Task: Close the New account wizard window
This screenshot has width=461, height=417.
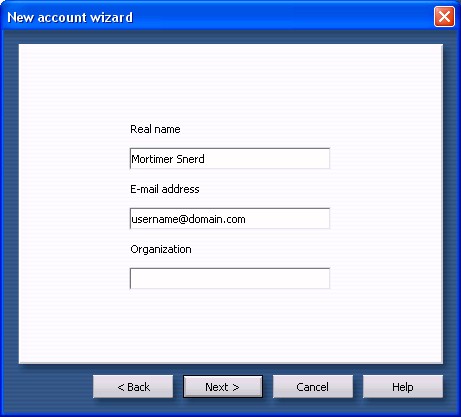Action: [x=444, y=16]
